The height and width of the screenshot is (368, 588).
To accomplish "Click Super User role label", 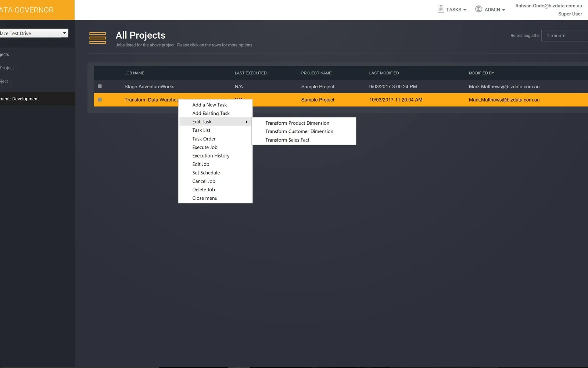I will click(570, 14).
